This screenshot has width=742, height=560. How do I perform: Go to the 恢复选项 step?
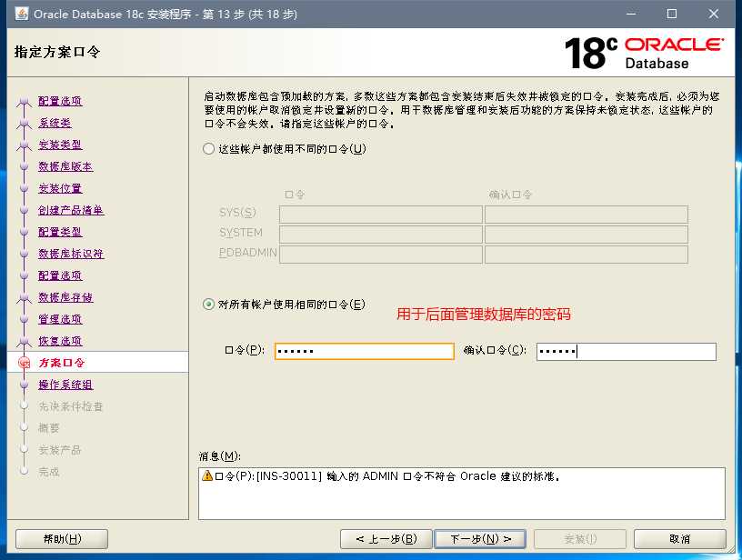pos(60,341)
